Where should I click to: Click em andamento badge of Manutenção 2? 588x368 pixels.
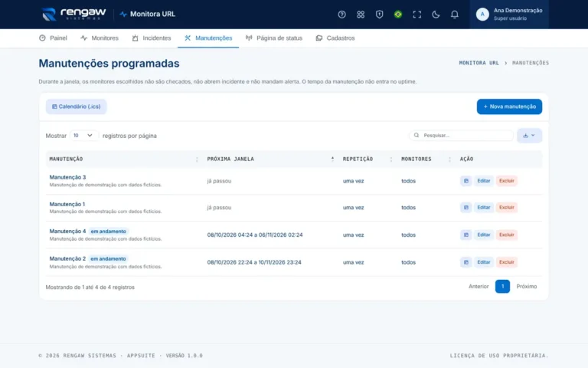108,258
